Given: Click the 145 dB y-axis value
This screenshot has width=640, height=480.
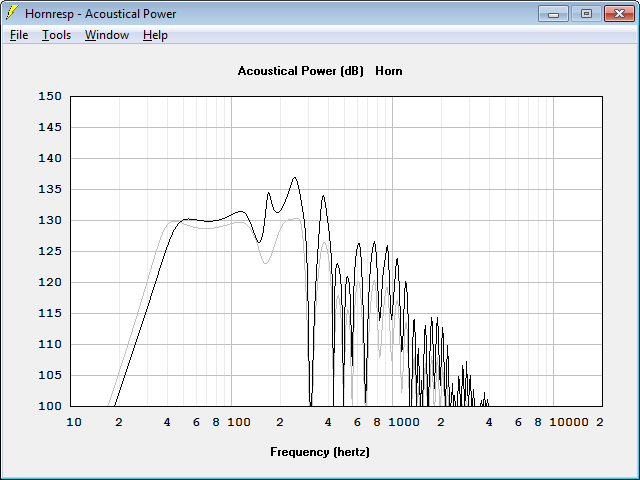Looking at the screenshot, I should pos(50,127).
